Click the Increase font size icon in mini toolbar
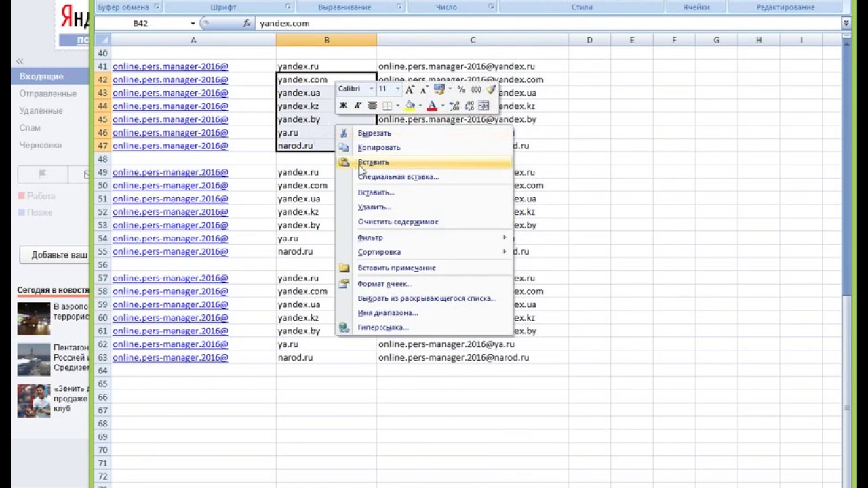The image size is (868, 488). (x=410, y=89)
